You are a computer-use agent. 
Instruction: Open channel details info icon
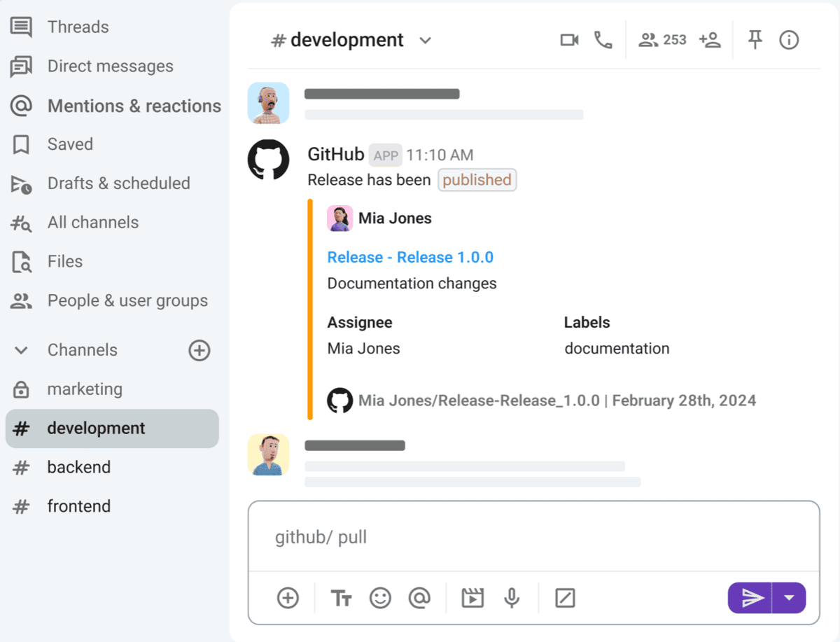pyautogui.click(x=789, y=40)
